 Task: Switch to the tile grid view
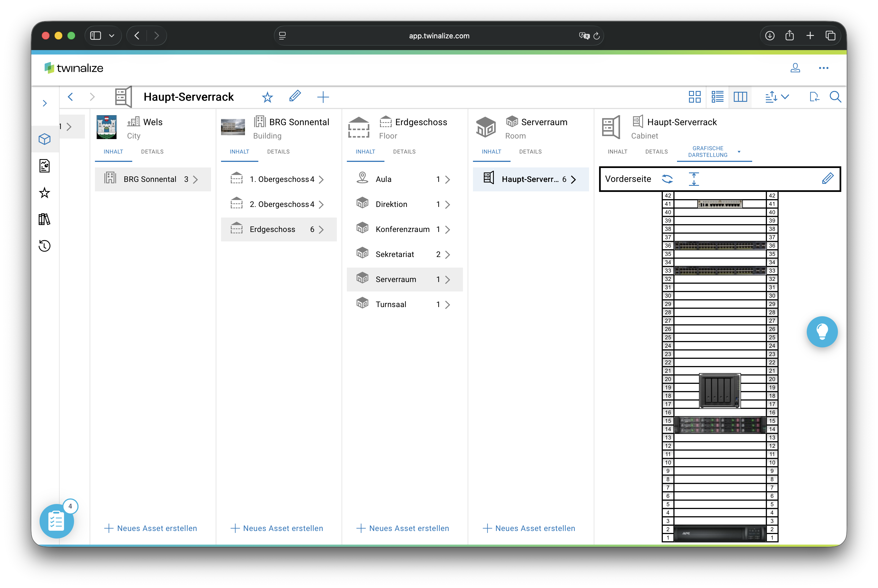click(x=695, y=97)
